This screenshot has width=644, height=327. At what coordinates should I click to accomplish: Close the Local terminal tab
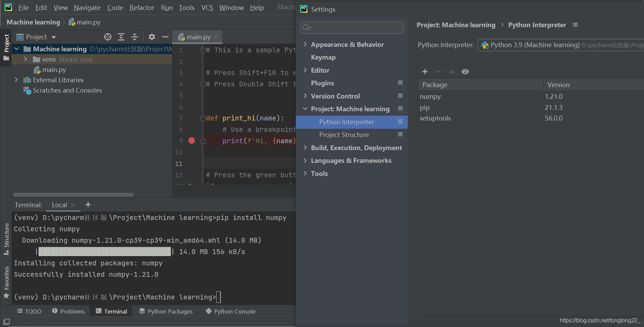tap(73, 205)
